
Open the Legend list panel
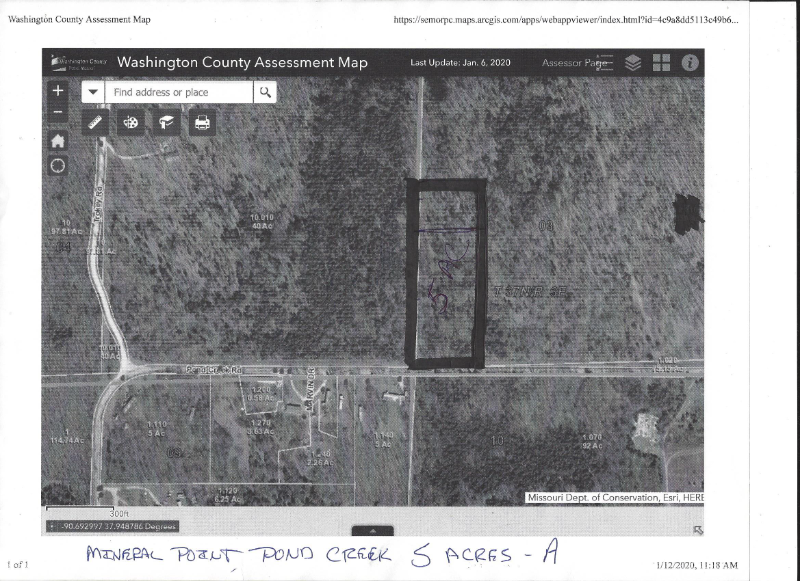[x=605, y=62]
